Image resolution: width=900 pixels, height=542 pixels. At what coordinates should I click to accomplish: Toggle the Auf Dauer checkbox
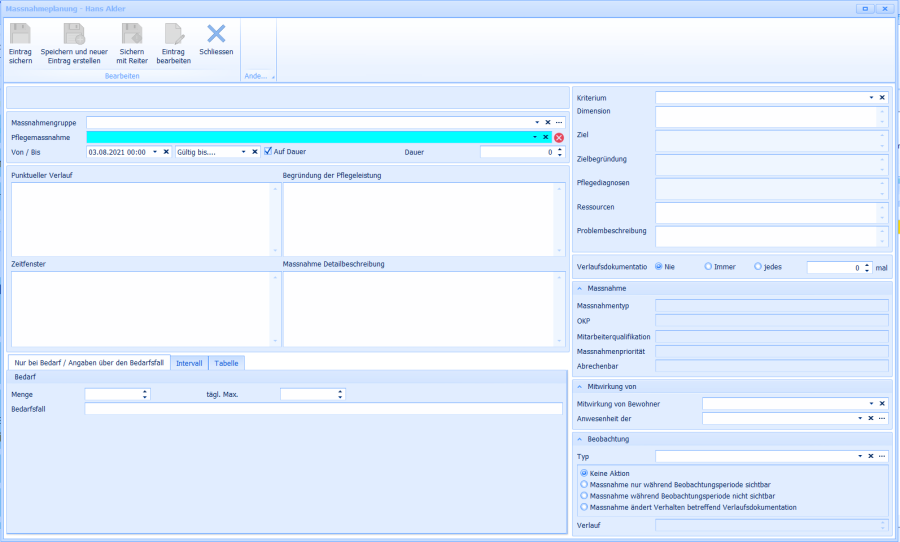coord(268,152)
